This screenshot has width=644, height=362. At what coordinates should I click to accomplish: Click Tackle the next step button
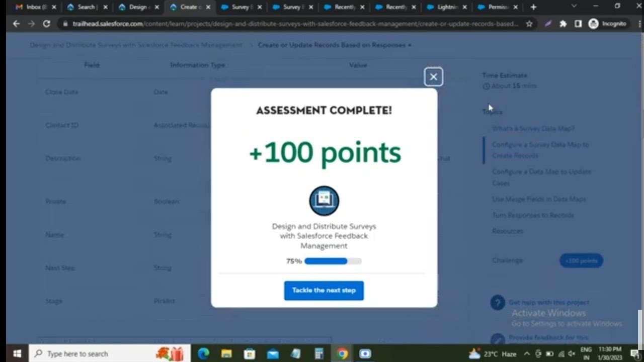point(324,291)
